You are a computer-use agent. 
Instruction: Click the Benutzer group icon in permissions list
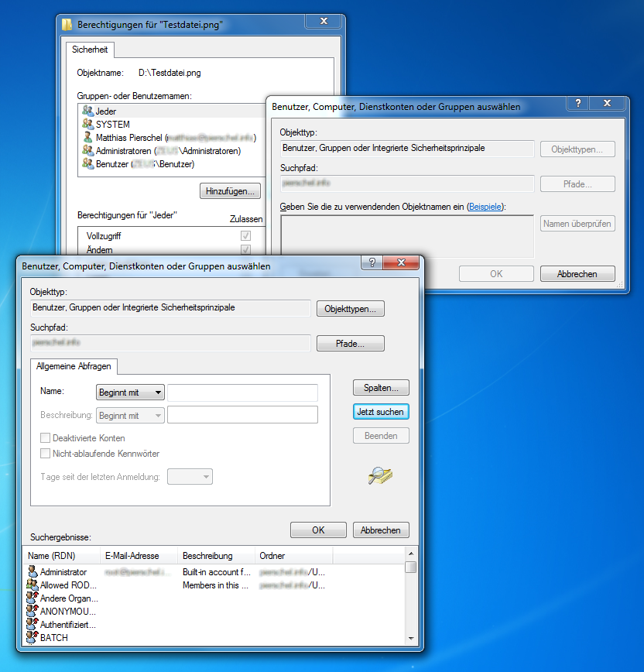coord(87,163)
